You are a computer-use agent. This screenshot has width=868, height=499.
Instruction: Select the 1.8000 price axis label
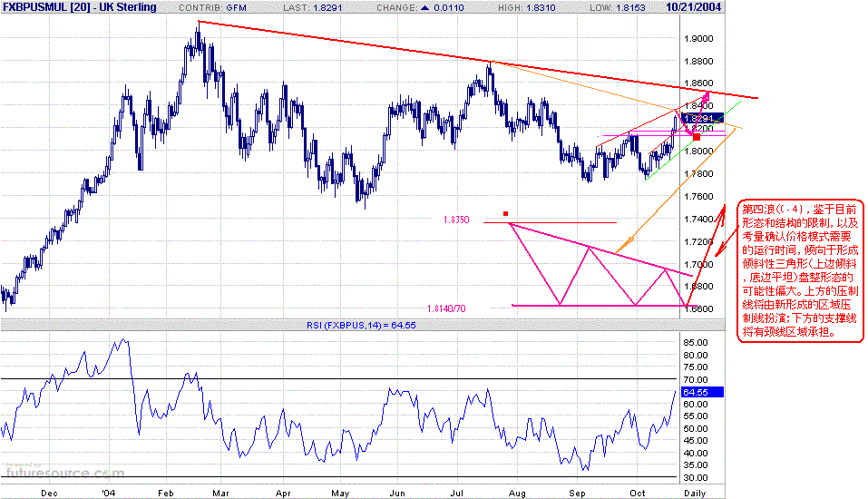[x=698, y=152]
